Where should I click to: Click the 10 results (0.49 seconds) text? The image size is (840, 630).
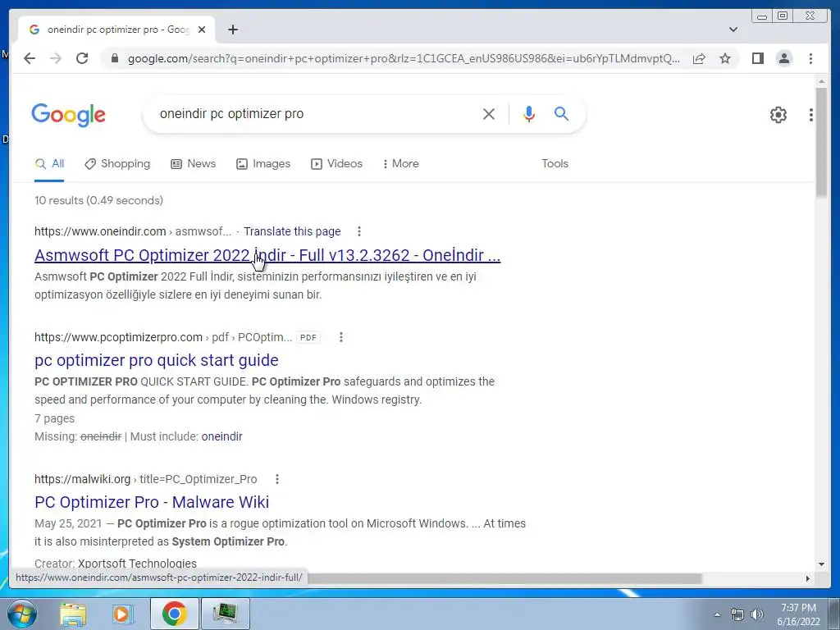coord(98,200)
